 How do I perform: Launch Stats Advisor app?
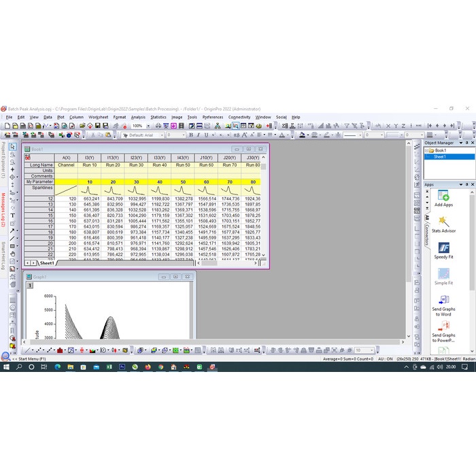[x=443, y=224]
